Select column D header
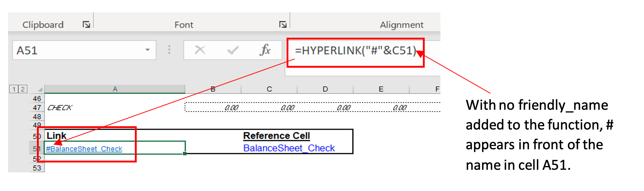Image resolution: width=644 pixels, height=191 pixels. tap(325, 89)
